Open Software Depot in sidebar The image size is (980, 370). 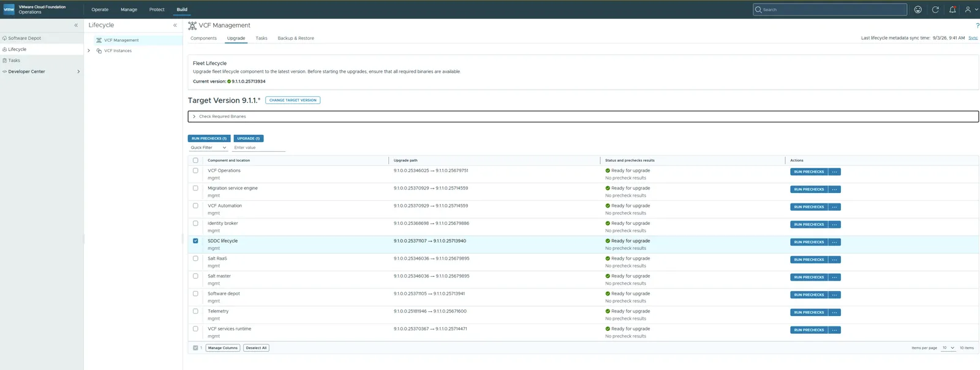point(24,38)
